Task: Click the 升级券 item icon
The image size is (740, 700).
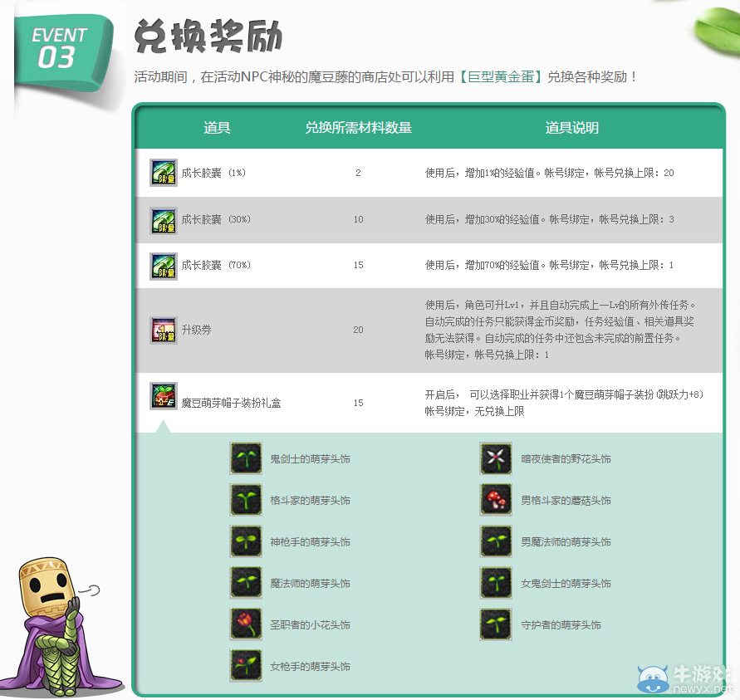Action: [164, 330]
